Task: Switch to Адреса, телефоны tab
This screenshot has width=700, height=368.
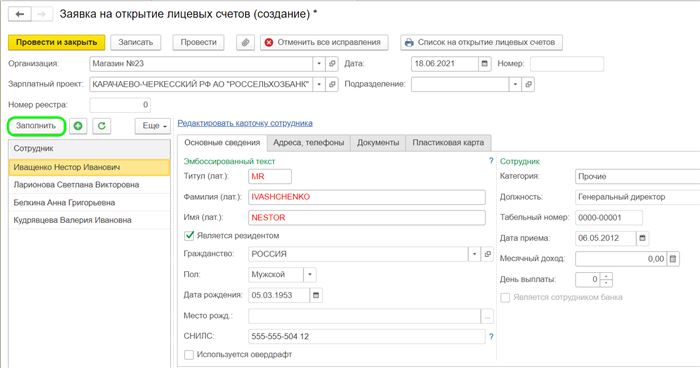Action: click(x=308, y=143)
